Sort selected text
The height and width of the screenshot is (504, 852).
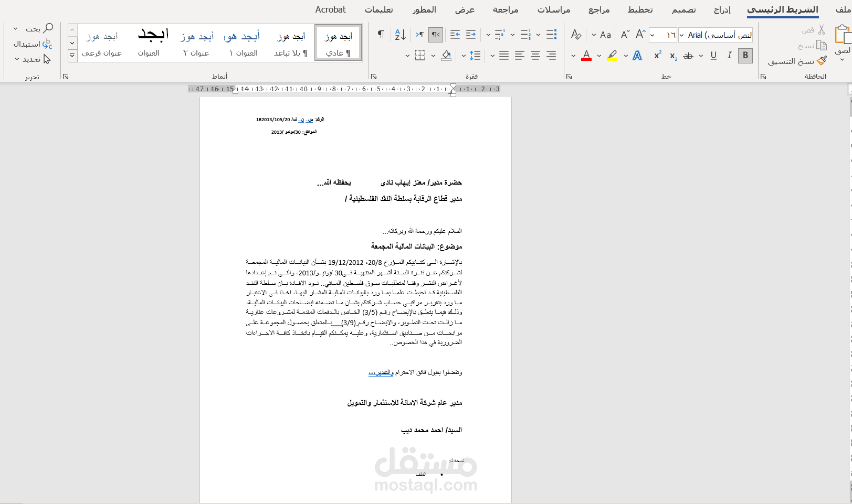(400, 35)
